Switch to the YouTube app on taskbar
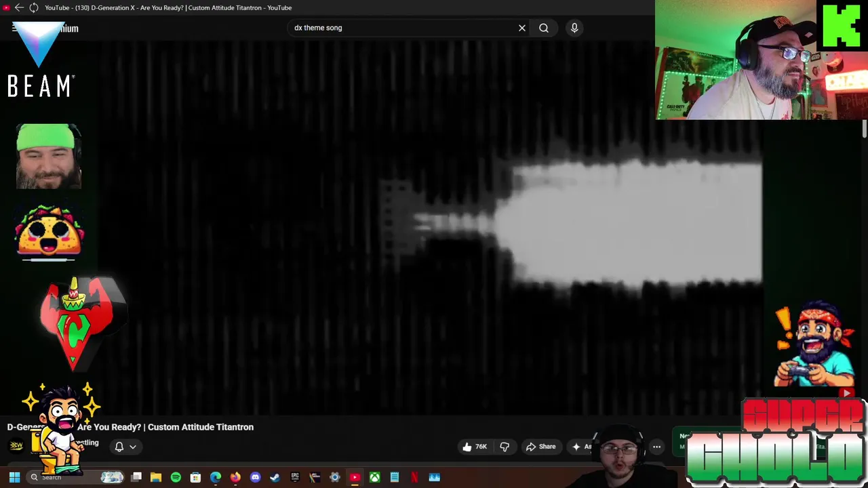 coord(355,477)
